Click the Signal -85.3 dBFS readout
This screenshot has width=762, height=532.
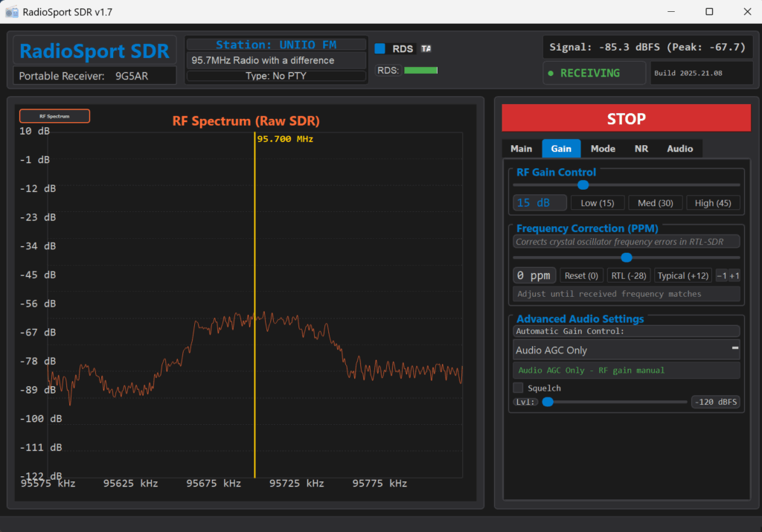[x=647, y=47]
